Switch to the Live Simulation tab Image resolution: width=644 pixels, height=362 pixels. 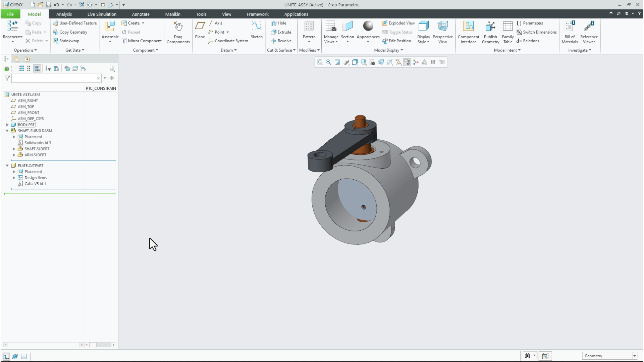102,14
